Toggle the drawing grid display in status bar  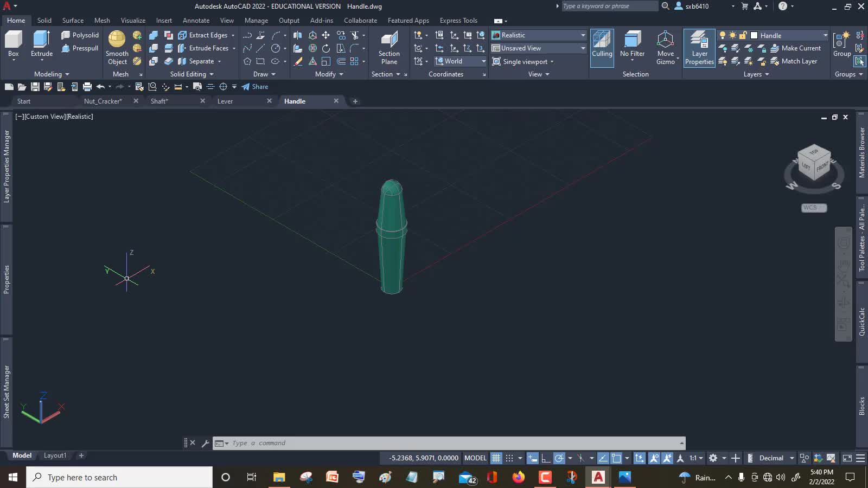[496, 458]
